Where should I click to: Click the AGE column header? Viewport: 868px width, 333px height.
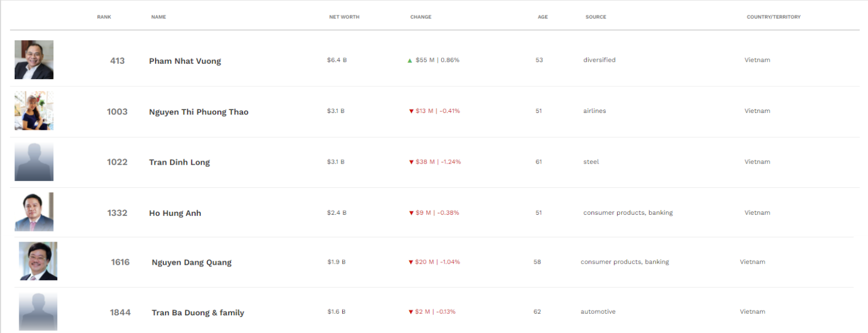(x=543, y=17)
